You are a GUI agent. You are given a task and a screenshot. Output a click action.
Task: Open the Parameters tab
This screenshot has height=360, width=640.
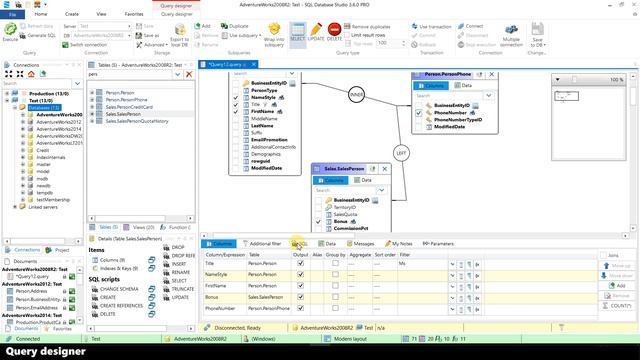click(438, 244)
